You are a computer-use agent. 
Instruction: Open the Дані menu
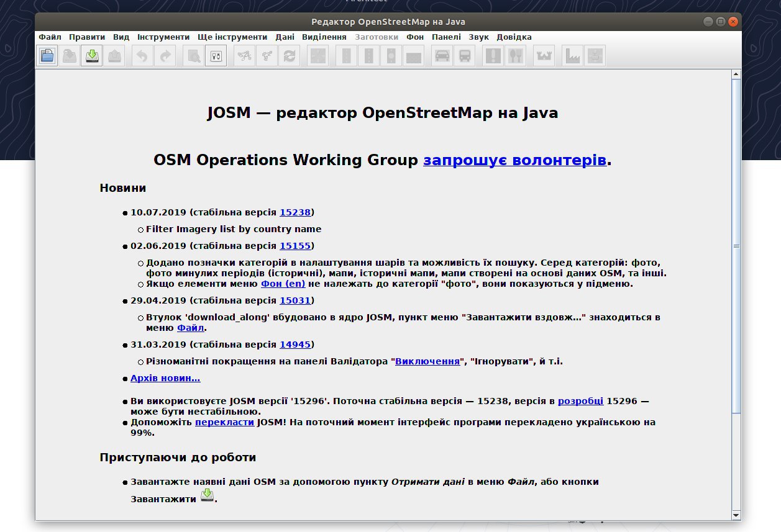point(285,37)
